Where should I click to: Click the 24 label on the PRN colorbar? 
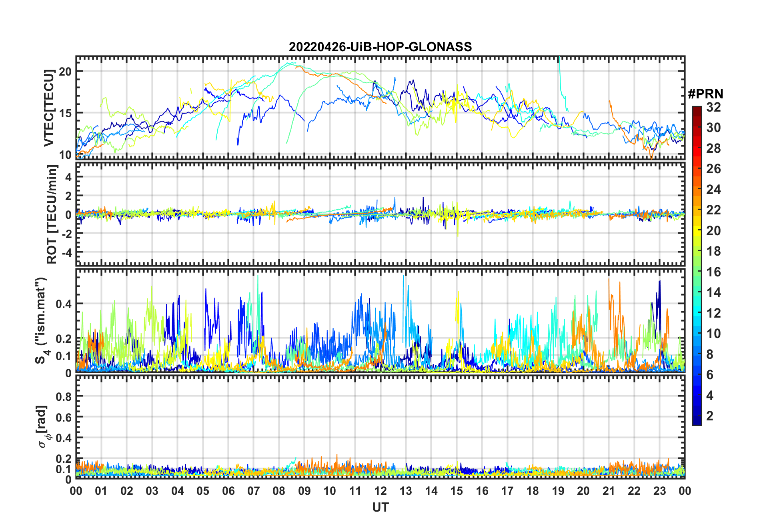click(x=713, y=190)
